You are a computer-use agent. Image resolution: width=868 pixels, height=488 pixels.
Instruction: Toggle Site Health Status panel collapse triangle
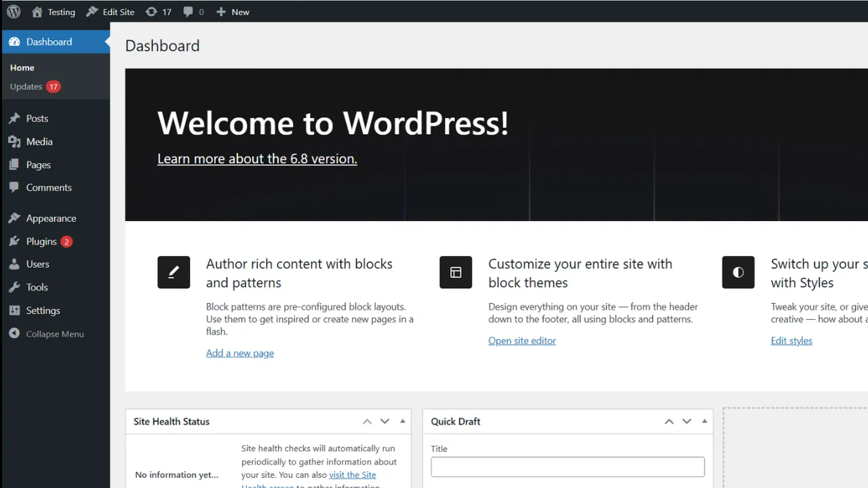403,422
